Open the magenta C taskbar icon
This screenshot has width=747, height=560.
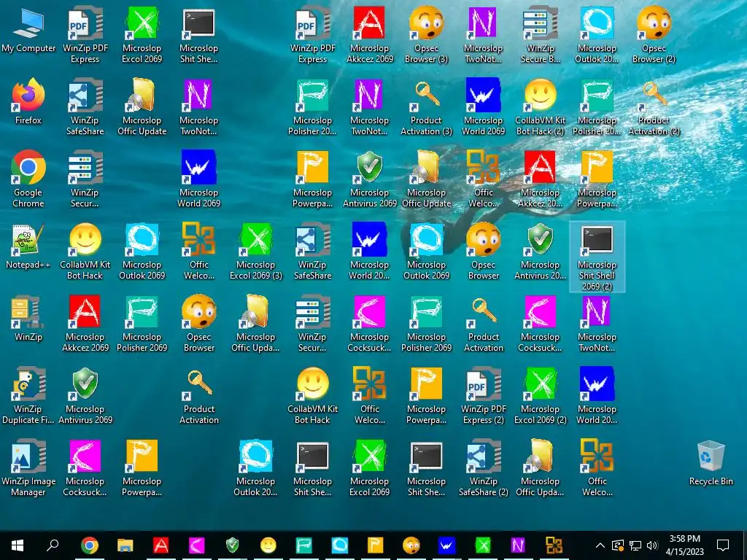point(196,545)
